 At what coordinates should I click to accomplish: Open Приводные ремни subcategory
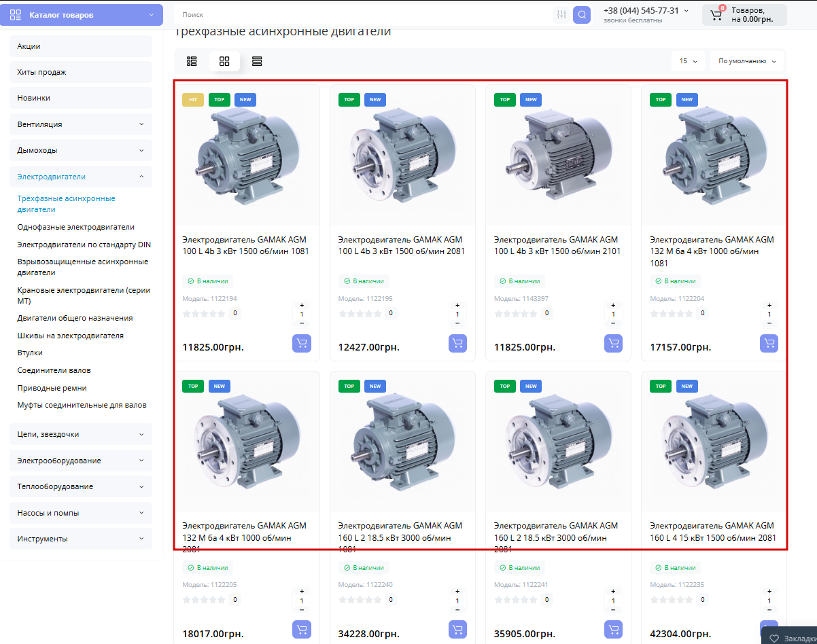coord(52,388)
